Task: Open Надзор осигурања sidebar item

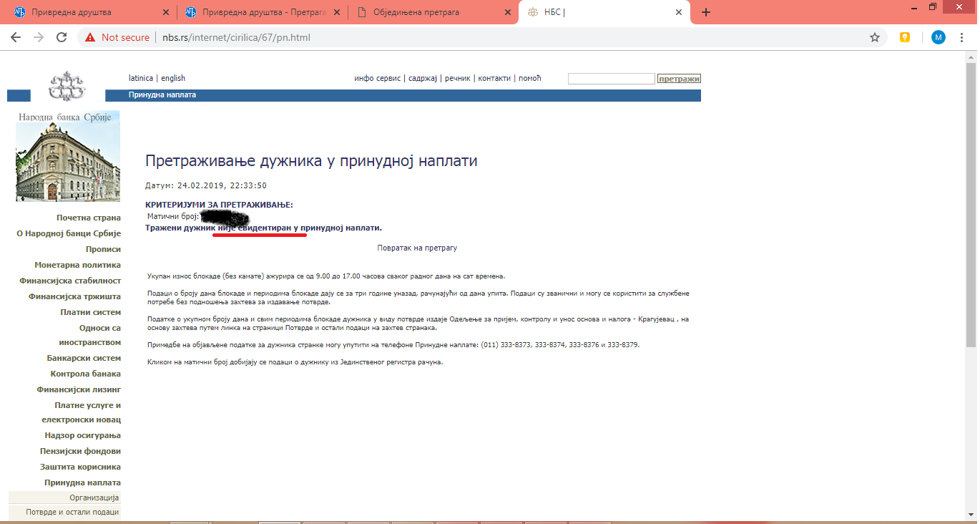Action: coord(83,435)
